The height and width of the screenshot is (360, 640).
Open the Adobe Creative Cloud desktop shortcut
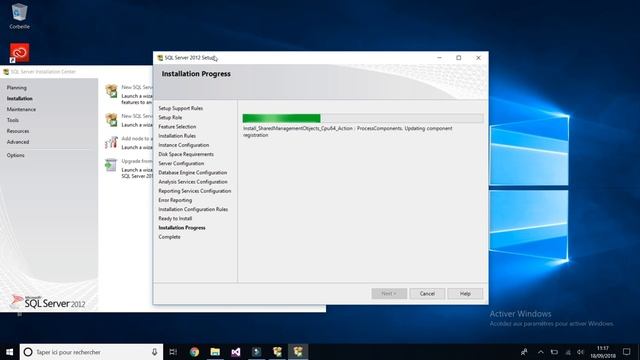click(19, 53)
